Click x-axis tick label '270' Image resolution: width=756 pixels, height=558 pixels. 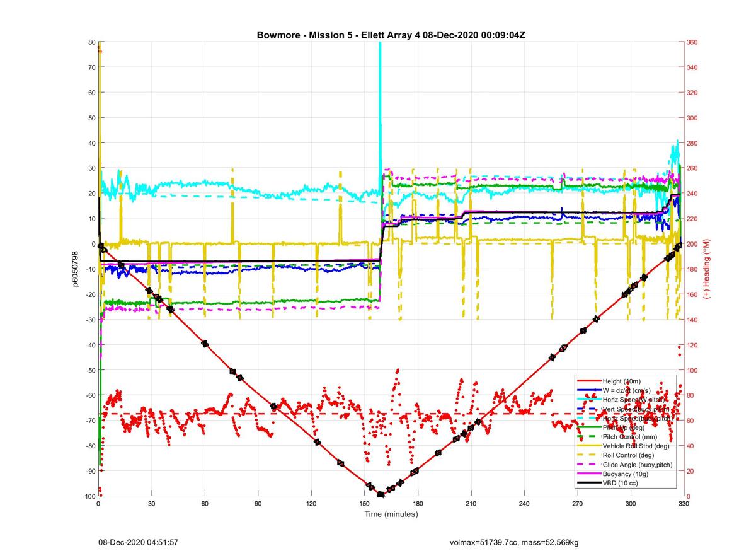click(577, 504)
